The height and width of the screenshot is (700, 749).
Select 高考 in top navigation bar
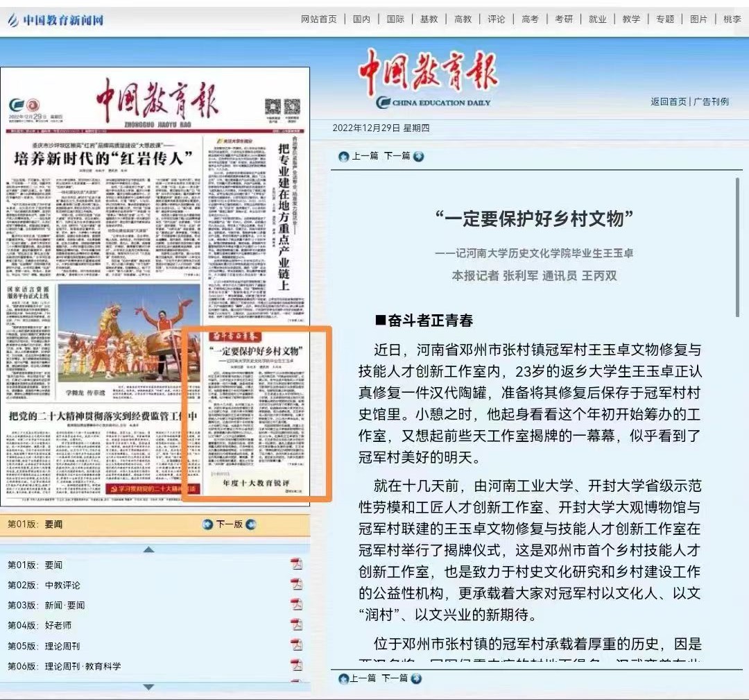(x=530, y=19)
